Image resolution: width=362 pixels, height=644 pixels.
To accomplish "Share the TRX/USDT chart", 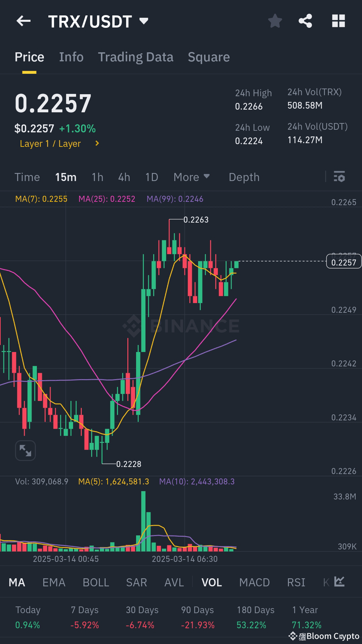I will pyautogui.click(x=305, y=21).
